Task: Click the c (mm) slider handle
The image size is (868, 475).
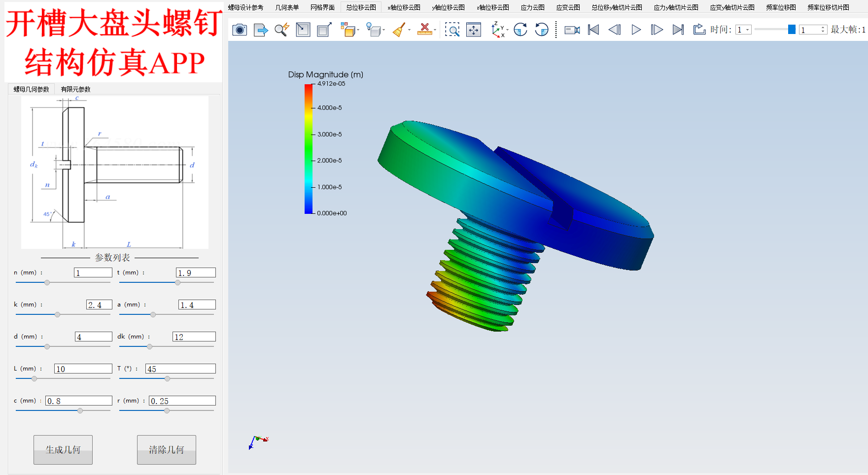Action: click(80, 410)
